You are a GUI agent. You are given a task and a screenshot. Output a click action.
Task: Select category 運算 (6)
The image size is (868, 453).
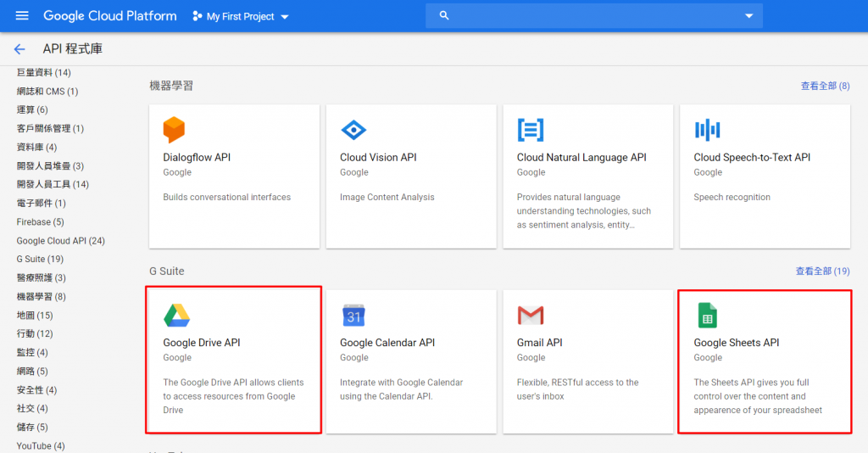pos(32,109)
